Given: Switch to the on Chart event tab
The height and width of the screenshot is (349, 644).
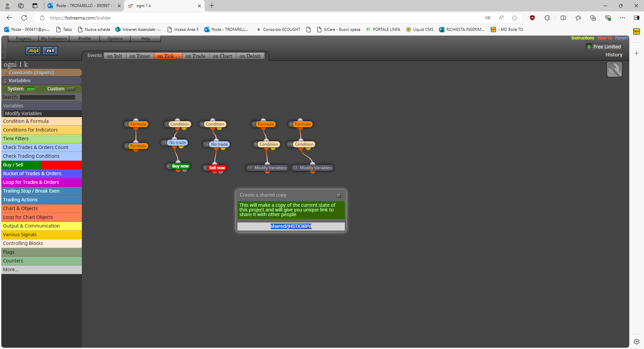Looking at the screenshot, I should (222, 56).
